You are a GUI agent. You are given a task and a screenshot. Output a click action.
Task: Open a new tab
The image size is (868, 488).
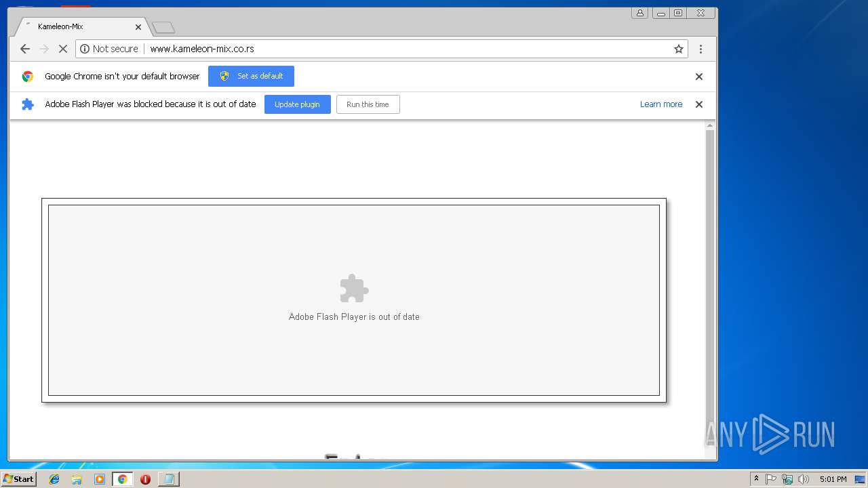(x=163, y=28)
